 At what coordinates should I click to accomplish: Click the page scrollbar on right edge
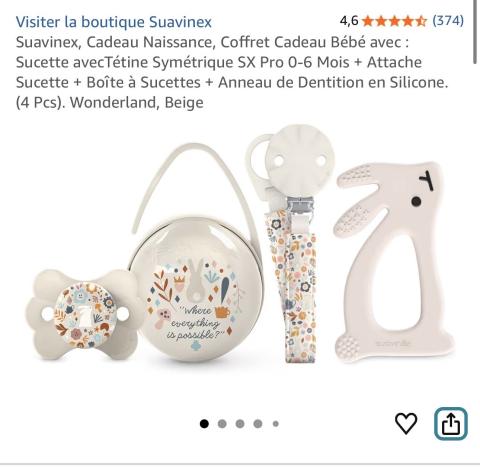pos(475,32)
